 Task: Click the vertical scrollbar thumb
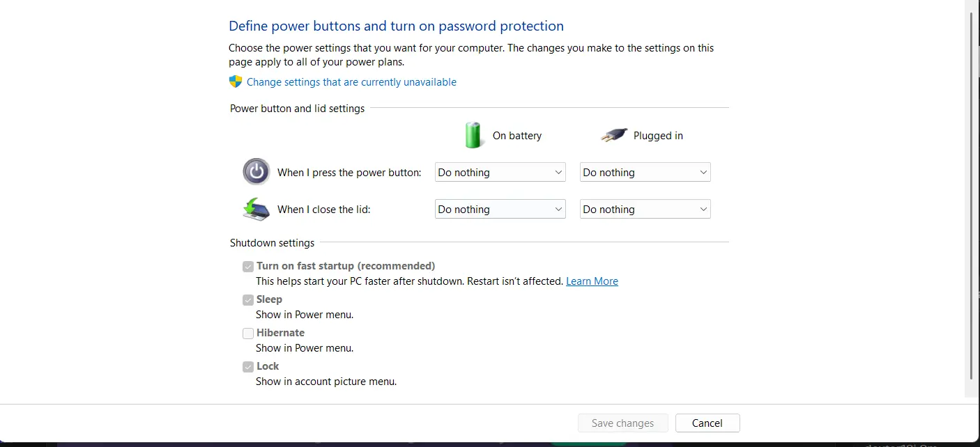[972, 195]
